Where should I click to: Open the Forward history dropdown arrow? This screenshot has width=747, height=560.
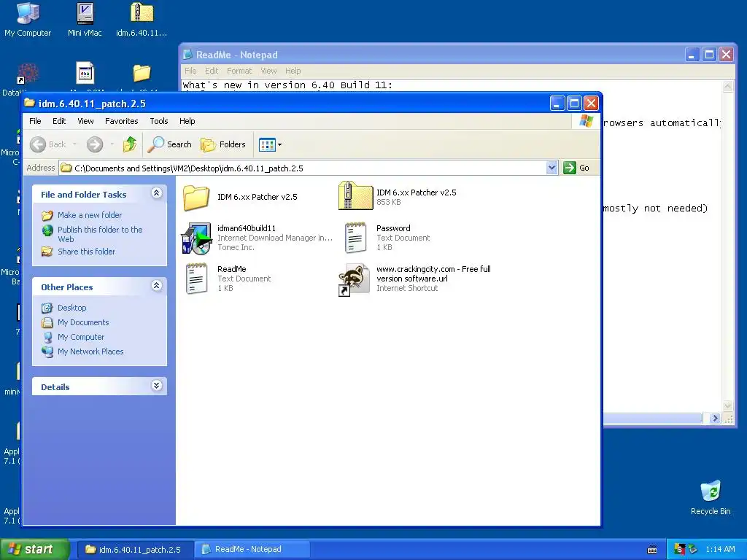(x=112, y=144)
